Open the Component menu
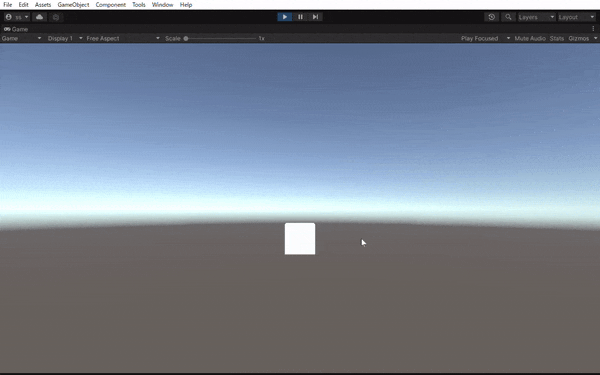The width and height of the screenshot is (600, 375). 111,5
